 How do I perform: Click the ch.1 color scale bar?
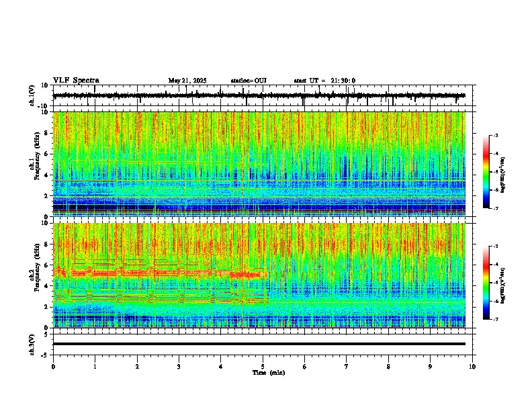(x=486, y=172)
